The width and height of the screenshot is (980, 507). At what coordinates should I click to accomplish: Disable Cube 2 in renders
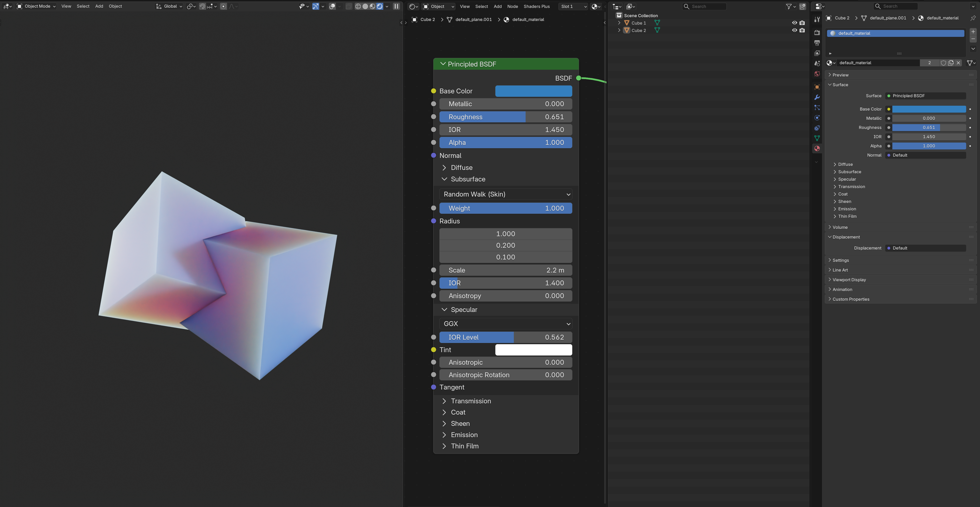pyautogui.click(x=802, y=30)
